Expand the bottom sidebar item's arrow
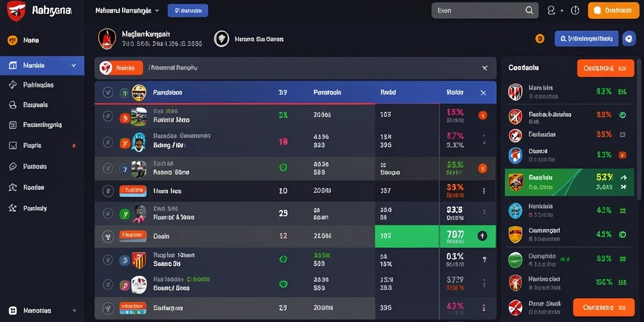 74,311
